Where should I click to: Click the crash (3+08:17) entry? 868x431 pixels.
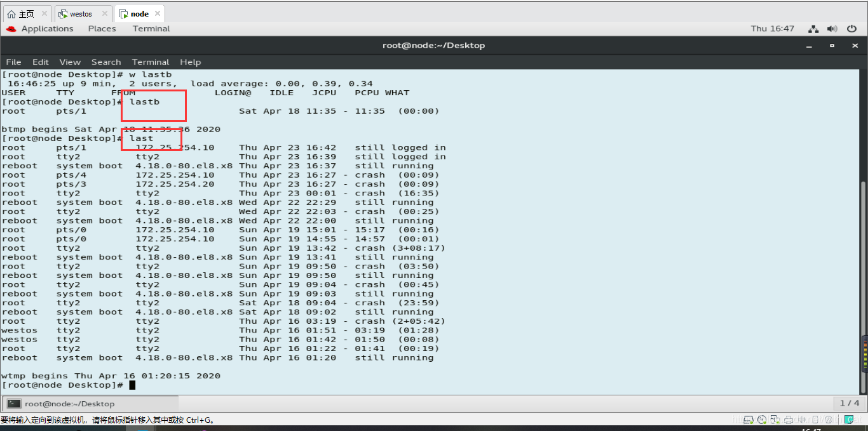[x=400, y=248]
